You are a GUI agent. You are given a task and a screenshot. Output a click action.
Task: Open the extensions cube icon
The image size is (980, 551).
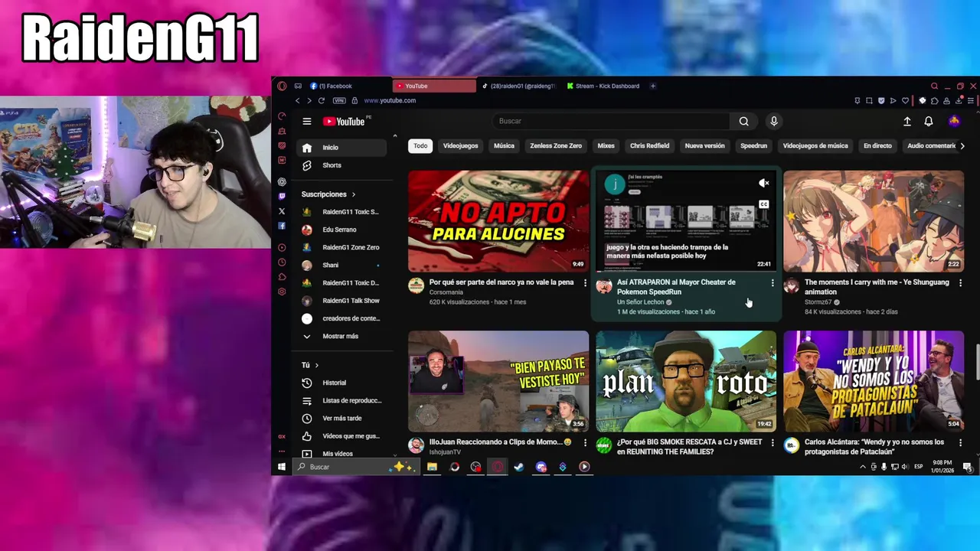click(x=935, y=100)
